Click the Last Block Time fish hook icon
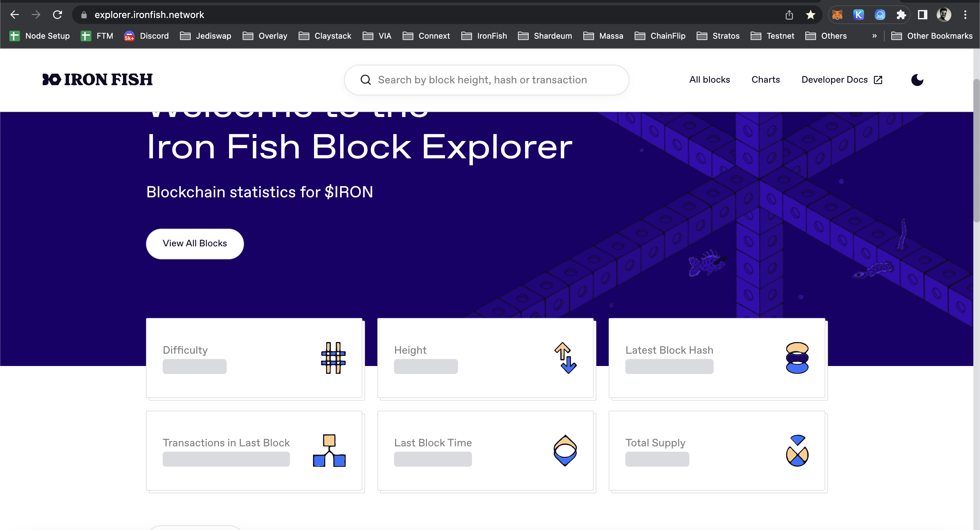Viewport: 980px width, 530px height. click(565, 451)
